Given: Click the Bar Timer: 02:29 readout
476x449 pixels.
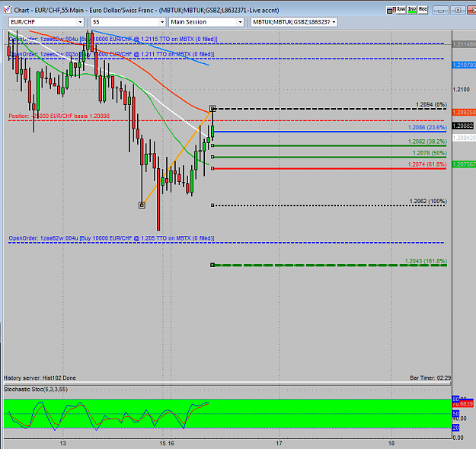Looking at the screenshot, I should pyautogui.click(x=430, y=378).
